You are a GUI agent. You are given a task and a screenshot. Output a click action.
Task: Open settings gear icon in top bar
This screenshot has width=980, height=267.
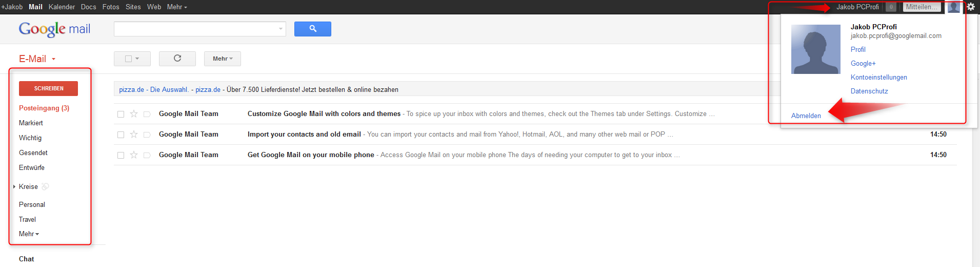[971, 7]
